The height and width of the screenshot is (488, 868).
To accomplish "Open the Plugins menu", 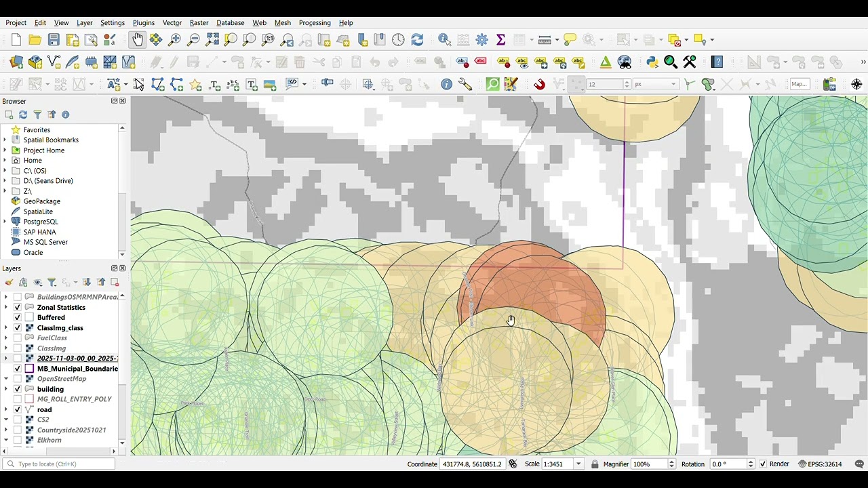I will pos(144,22).
